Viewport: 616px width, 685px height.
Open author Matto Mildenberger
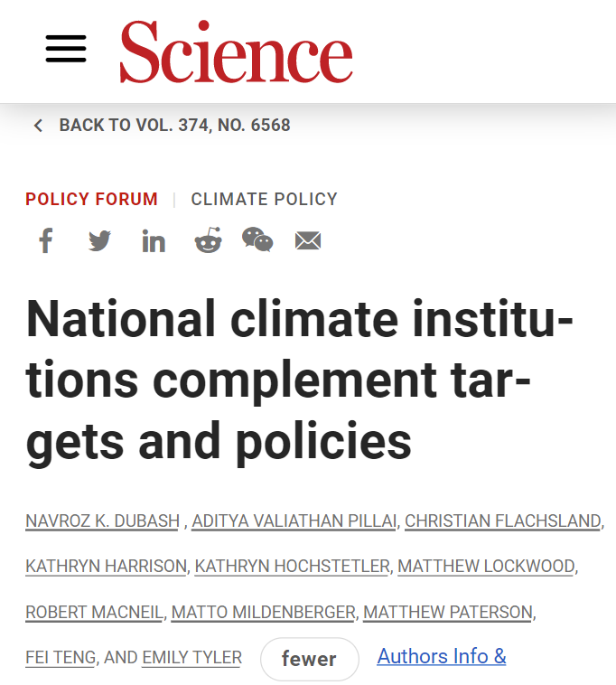[x=263, y=612]
